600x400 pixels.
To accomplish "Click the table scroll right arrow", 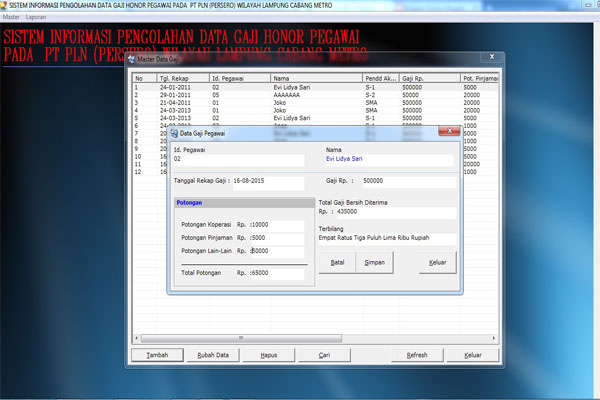I will [x=494, y=338].
